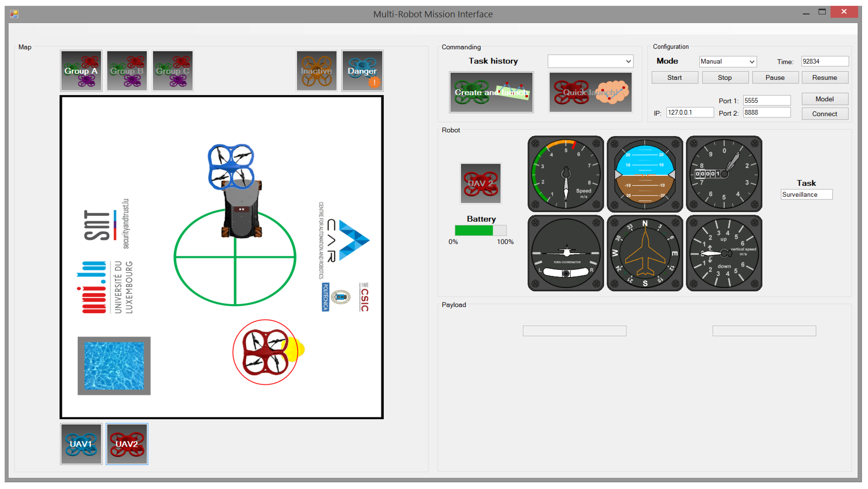The height and width of the screenshot is (489, 868).
Task: Show Inactive robots icon
Action: tap(316, 71)
